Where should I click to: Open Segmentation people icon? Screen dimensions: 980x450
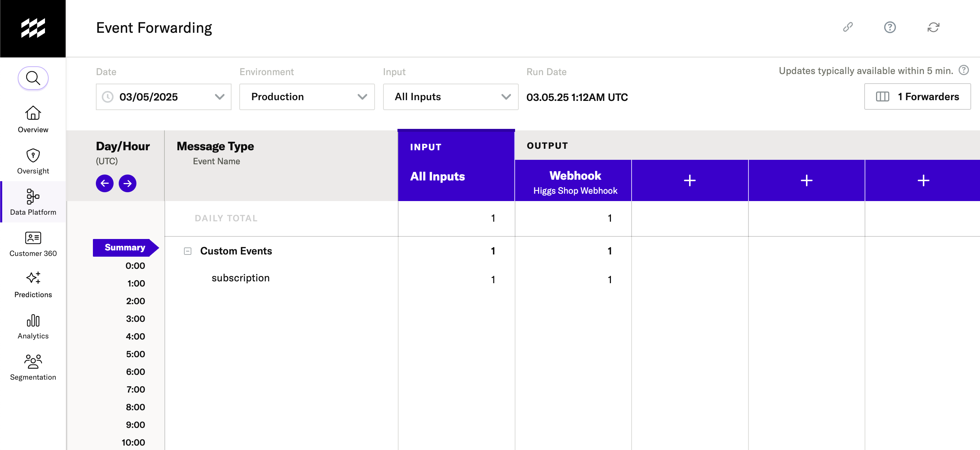coord(33,362)
